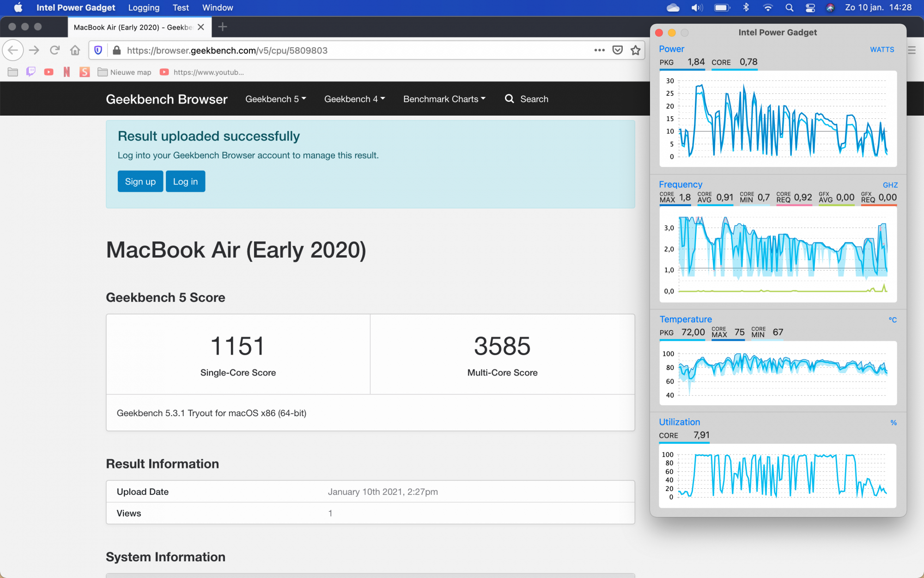
Task: Toggle the Bluetooth menu bar icon
Action: [x=746, y=8]
